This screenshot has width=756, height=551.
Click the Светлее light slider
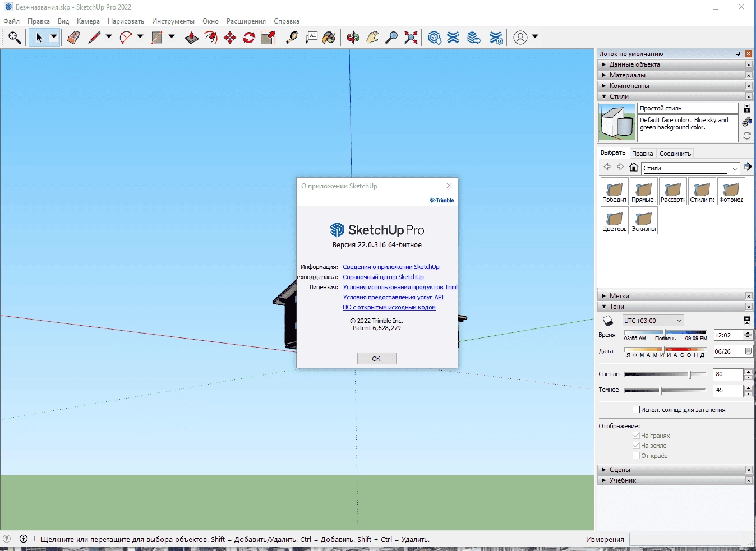pos(665,374)
